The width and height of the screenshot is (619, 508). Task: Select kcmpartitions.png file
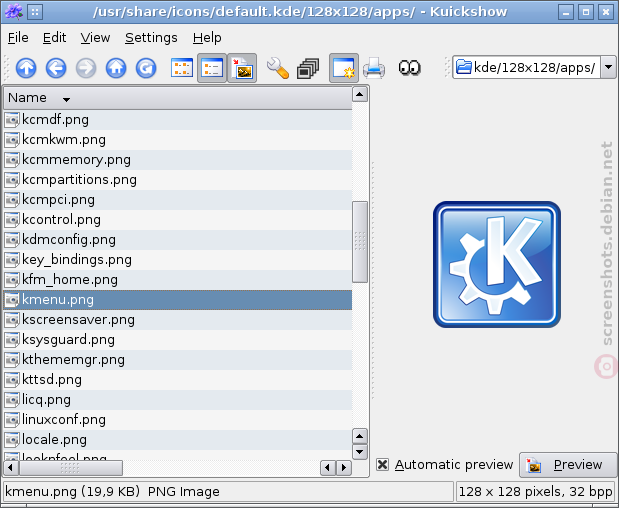pyautogui.click(x=177, y=180)
